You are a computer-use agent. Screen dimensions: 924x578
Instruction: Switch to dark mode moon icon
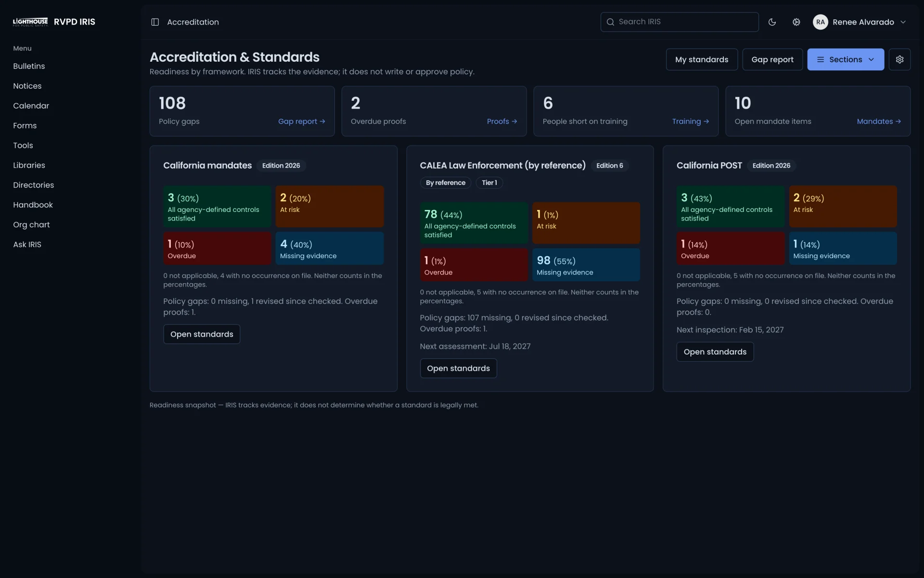[x=772, y=22]
